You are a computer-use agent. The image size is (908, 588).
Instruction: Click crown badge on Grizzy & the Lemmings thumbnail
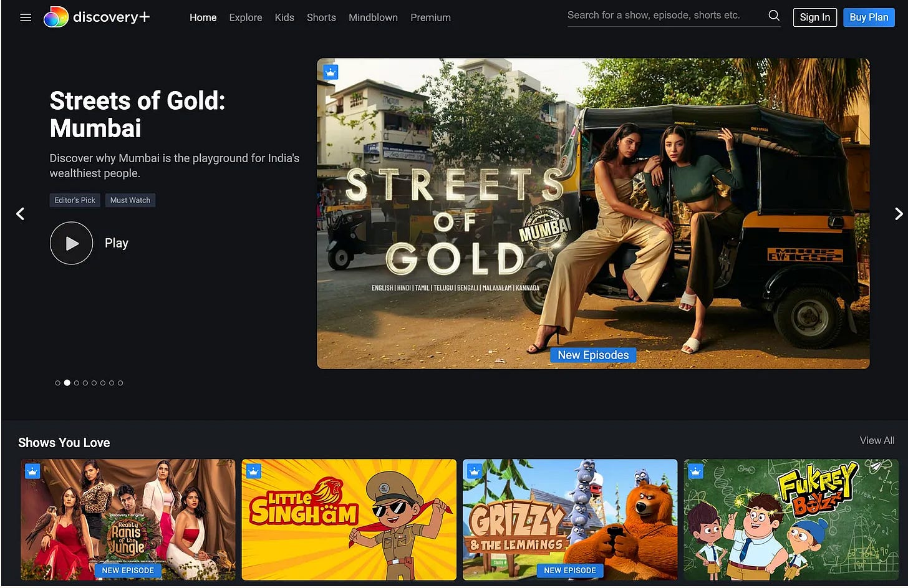coord(475,471)
